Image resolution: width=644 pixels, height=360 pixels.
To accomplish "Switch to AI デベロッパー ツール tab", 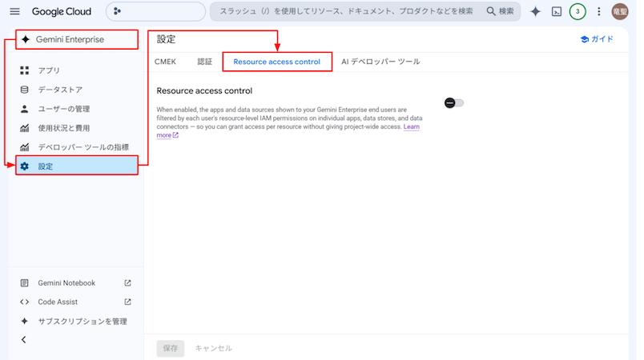I will click(380, 62).
